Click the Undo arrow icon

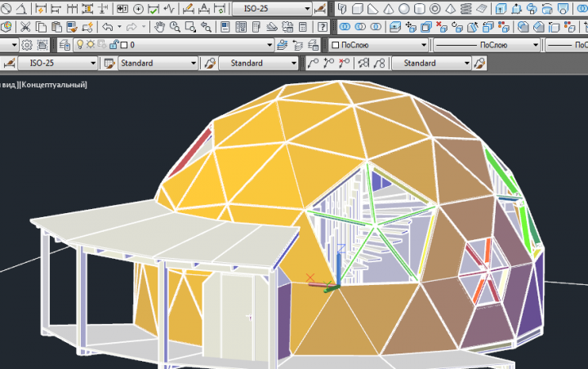click(108, 27)
